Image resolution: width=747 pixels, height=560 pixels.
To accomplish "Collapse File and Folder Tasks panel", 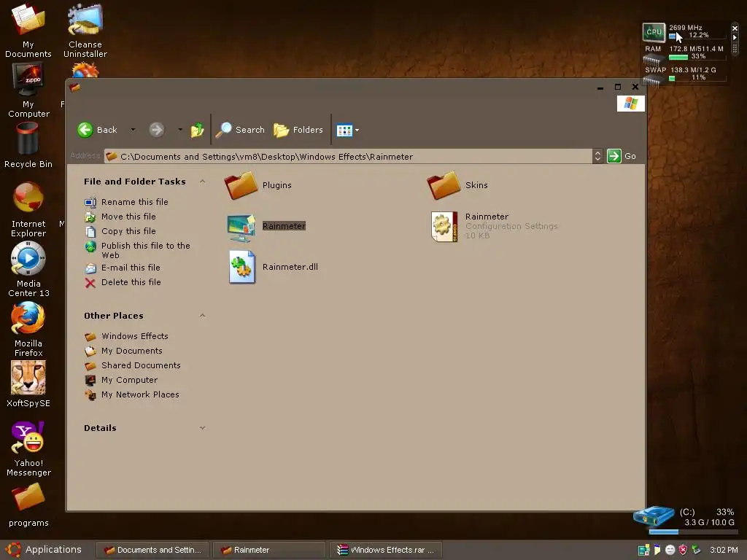I will click(x=203, y=182).
